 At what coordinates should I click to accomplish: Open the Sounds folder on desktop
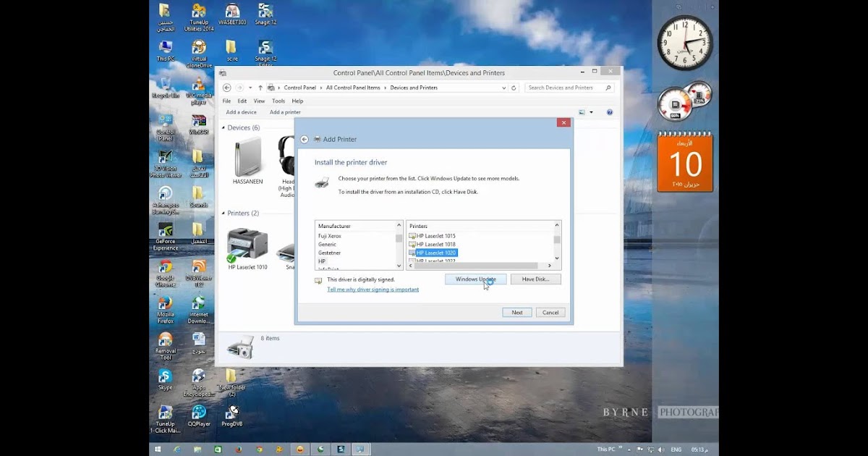click(x=198, y=197)
